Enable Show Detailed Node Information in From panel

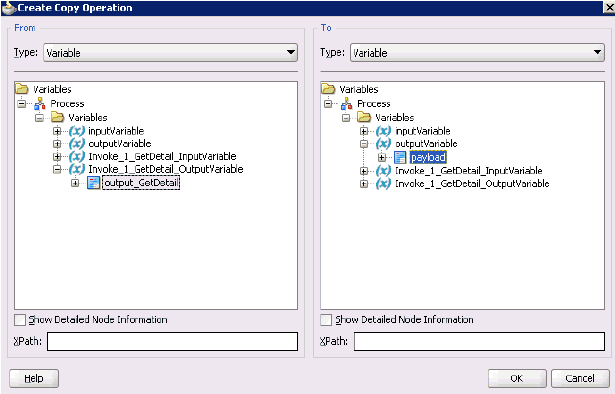tap(20, 320)
